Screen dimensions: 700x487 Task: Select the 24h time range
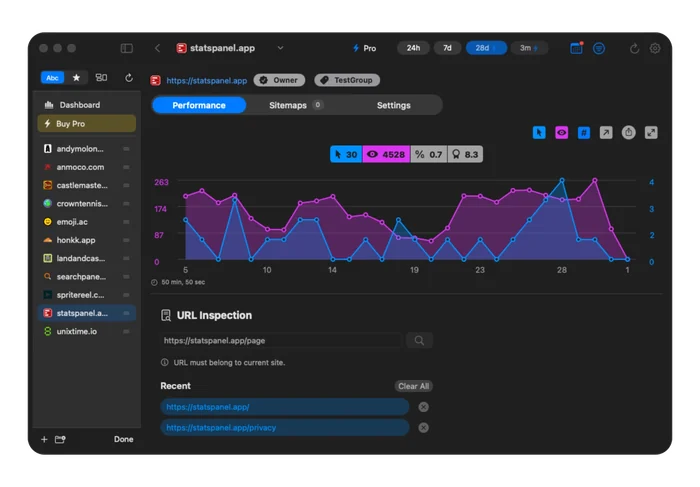coord(413,48)
